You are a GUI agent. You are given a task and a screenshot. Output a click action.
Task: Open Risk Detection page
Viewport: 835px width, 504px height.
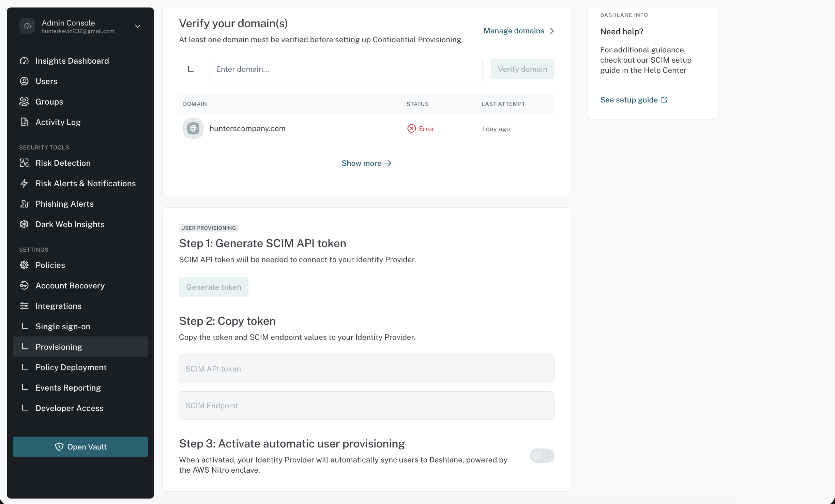click(x=63, y=163)
